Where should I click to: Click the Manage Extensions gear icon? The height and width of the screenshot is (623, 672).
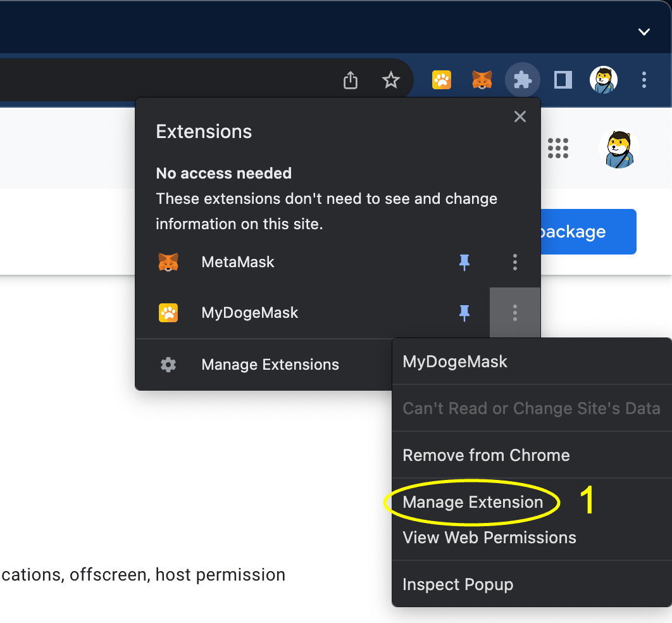point(168,365)
